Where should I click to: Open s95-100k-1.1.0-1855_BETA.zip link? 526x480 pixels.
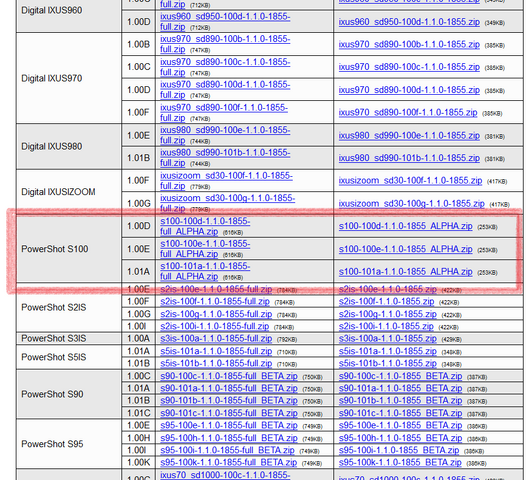click(x=400, y=463)
